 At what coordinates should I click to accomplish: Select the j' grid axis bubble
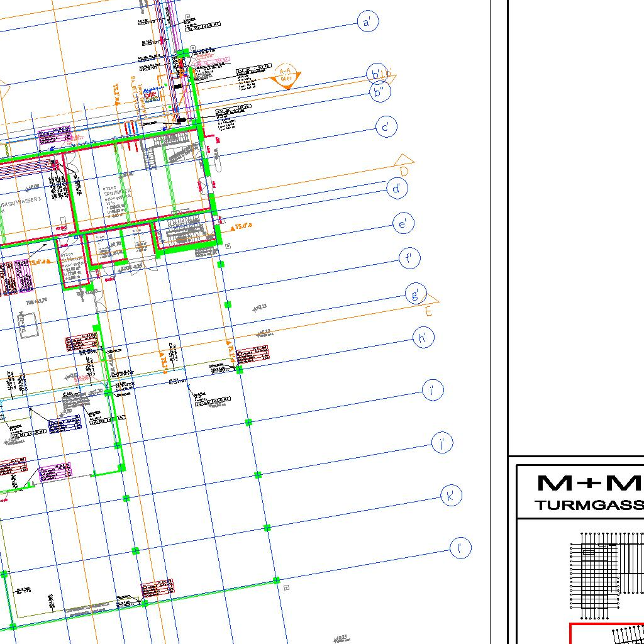[x=442, y=443]
